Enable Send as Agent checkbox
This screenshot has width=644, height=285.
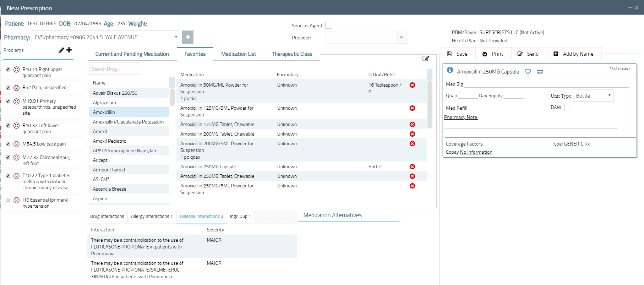coord(329,25)
